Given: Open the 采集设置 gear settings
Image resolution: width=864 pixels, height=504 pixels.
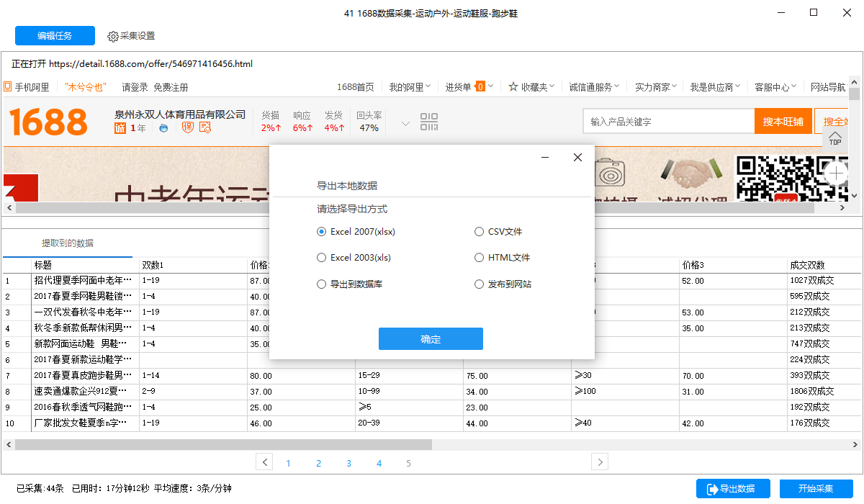Looking at the screenshot, I should [131, 36].
